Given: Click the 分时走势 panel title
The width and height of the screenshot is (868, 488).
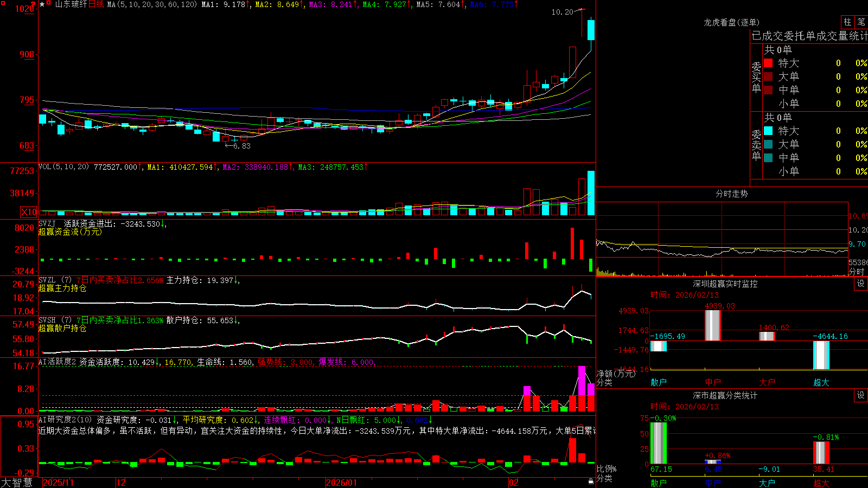Looking at the screenshot, I should click(732, 194).
